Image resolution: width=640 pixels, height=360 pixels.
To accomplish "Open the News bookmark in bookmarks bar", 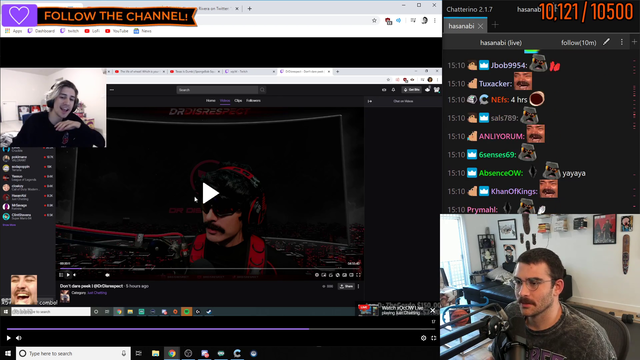I will 142,31.
